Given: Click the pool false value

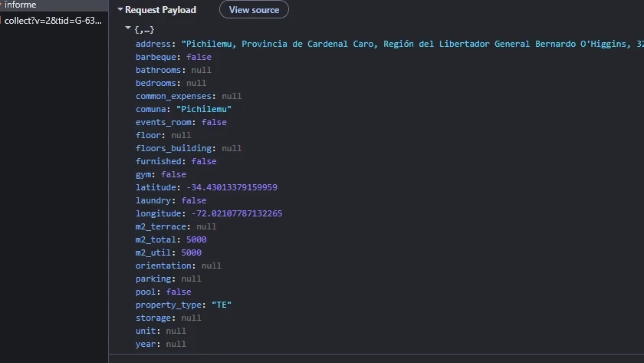Looking at the screenshot, I should (x=179, y=292).
